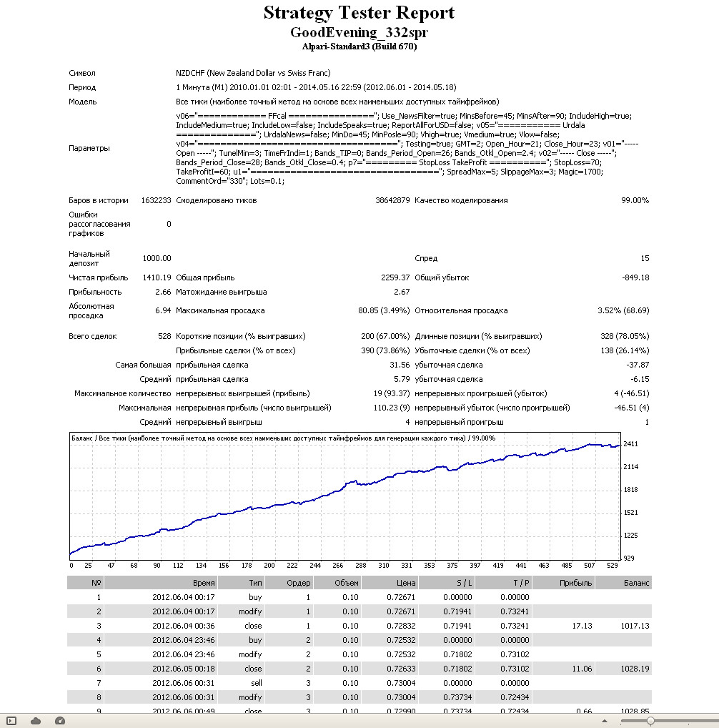Click average profit trade value 5.79
719x728 pixels.
[x=402, y=379]
